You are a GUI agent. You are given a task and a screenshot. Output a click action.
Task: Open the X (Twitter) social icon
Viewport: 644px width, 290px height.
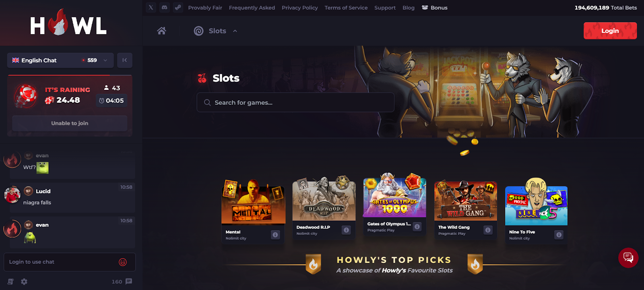coord(151,7)
